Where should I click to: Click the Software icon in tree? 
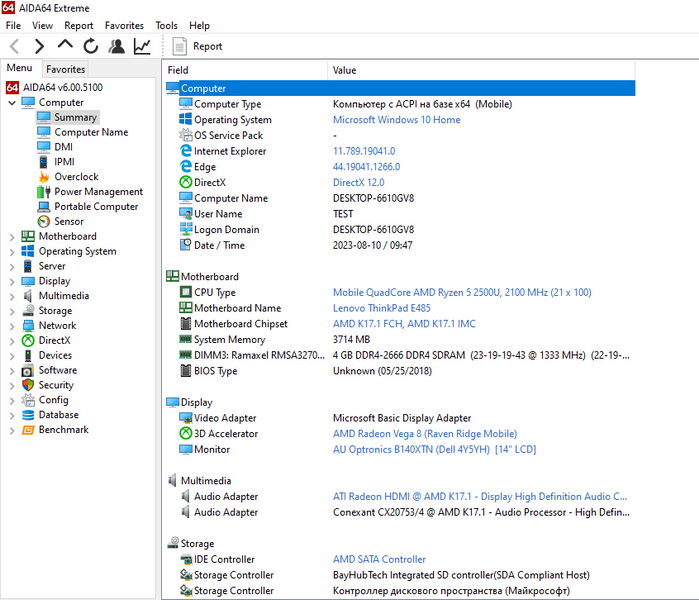pyautogui.click(x=28, y=370)
